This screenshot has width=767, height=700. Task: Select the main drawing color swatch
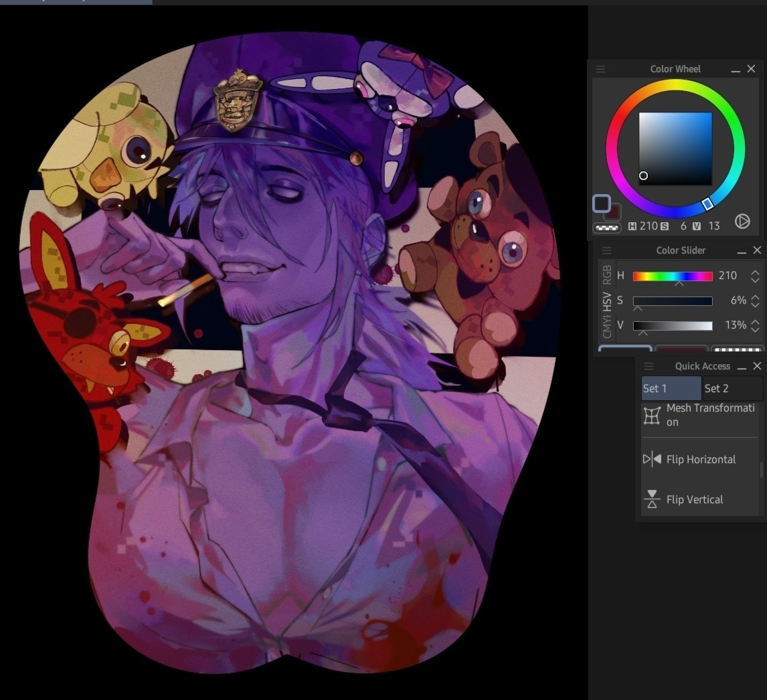tap(602, 203)
